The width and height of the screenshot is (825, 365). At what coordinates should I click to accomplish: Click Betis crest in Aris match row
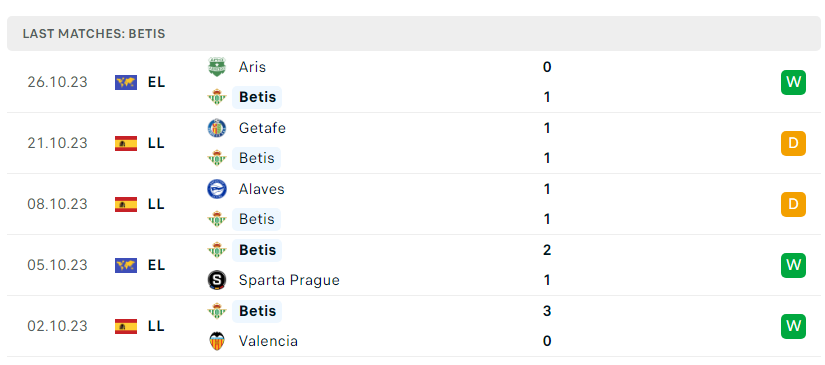click(217, 97)
